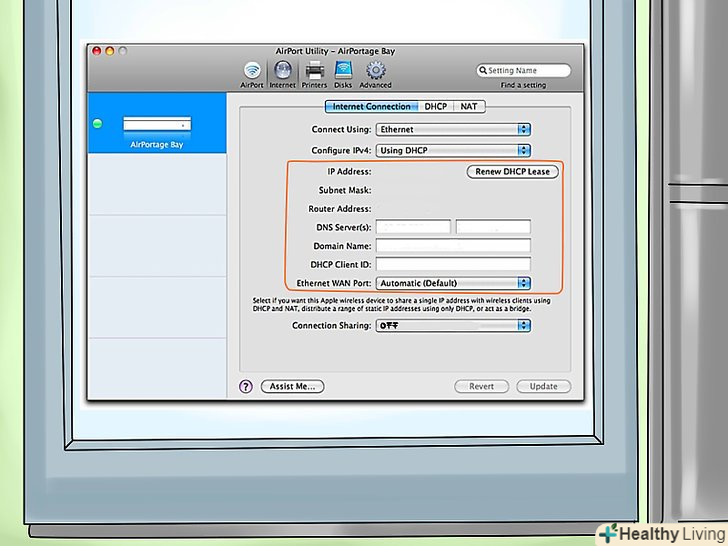
Task: Click the red close window button
Action: click(x=97, y=51)
